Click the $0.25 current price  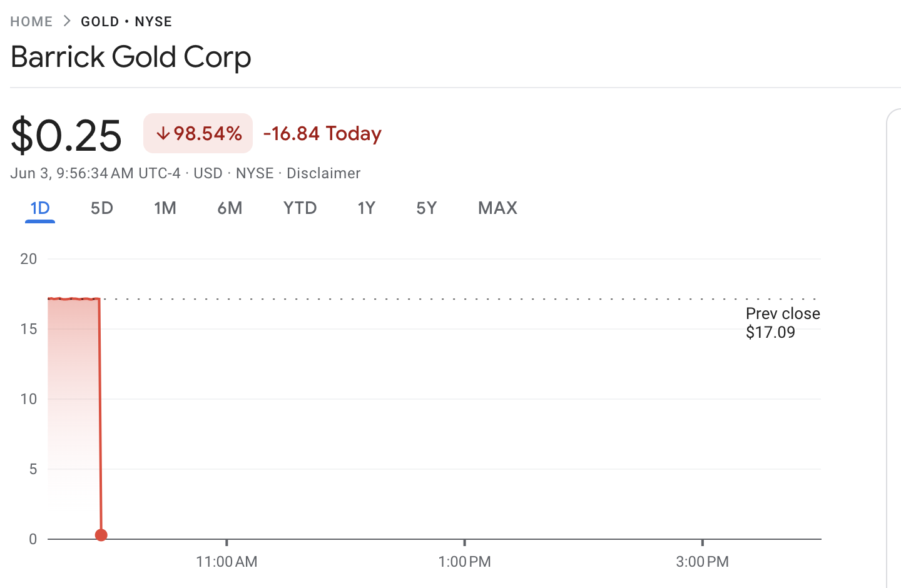66,135
